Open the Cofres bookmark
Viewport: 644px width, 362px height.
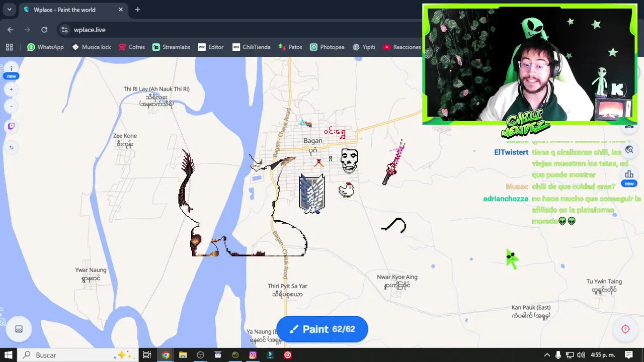click(x=131, y=47)
